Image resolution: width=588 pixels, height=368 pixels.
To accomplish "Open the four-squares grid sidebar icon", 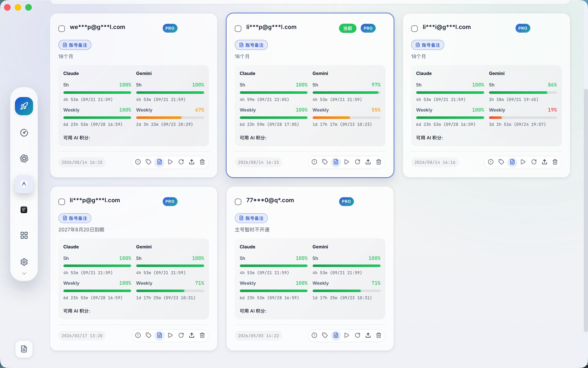I will pyautogui.click(x=24, y=235).
